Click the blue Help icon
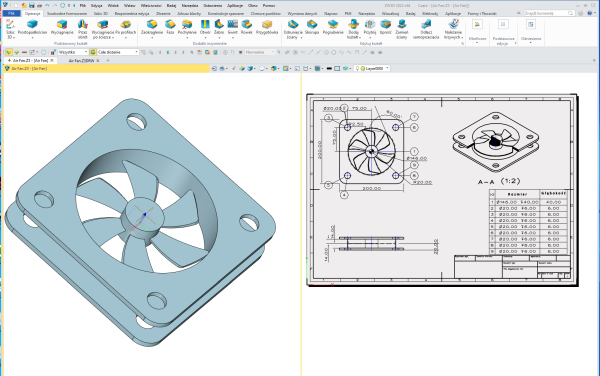The width and height of the screenshot is (600, 376). coord(590,13)
